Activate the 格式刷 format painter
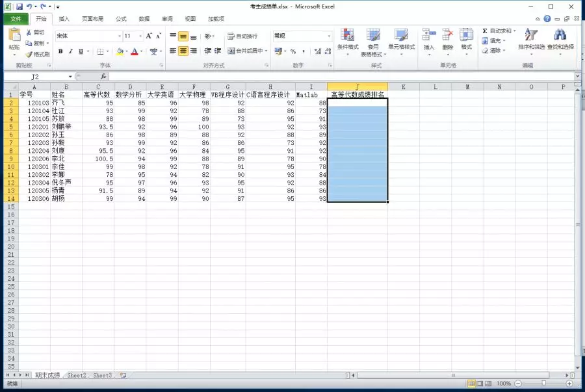Image resolution: width=585 pixels, height=392 pixels. tap(37, 55)
